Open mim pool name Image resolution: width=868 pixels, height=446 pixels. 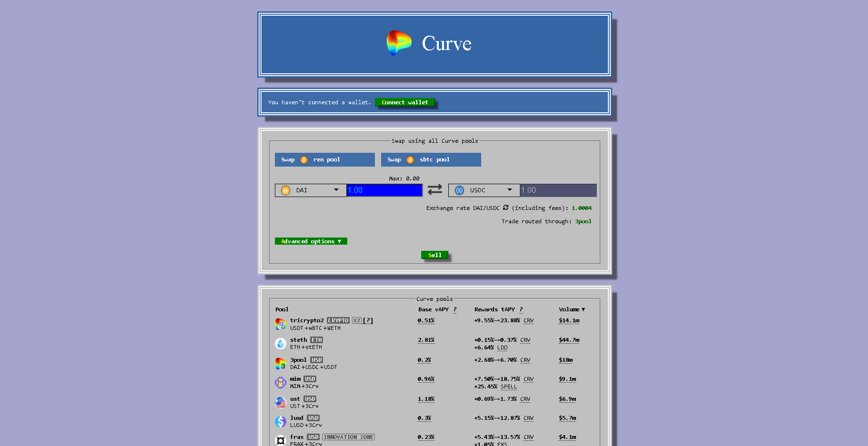point(295,379)
